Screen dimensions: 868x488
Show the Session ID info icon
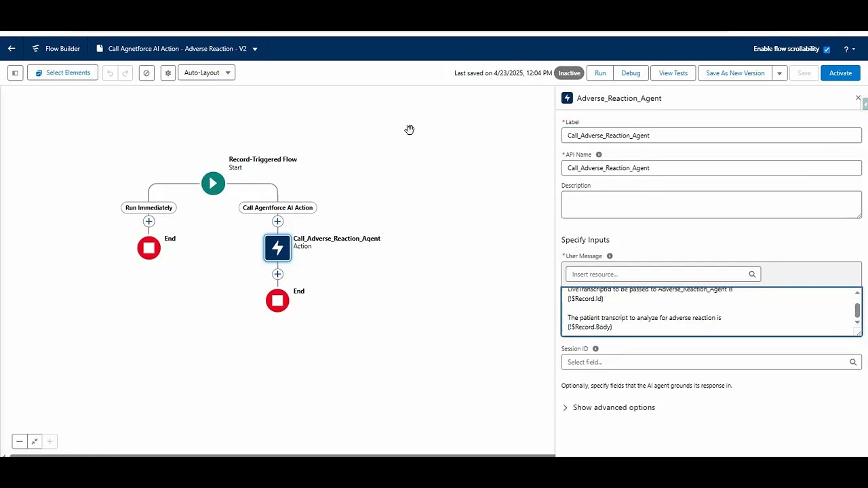pos(595,349)
